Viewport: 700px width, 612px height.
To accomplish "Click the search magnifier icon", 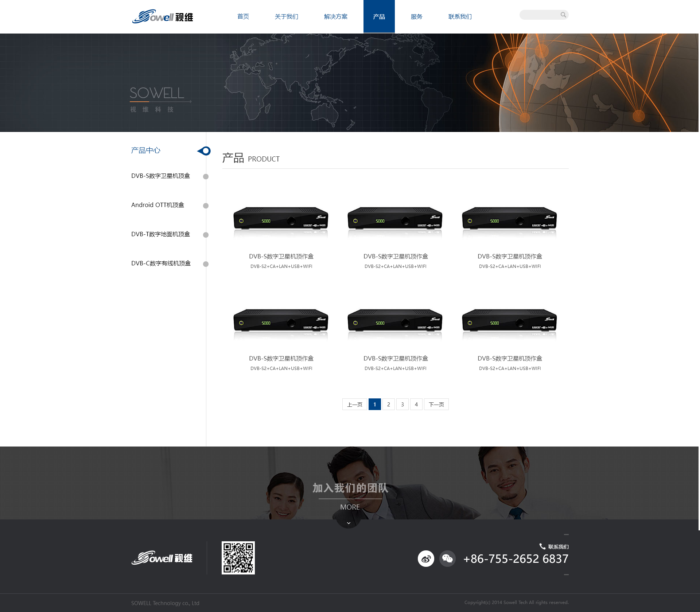I will (x=563, y=15).
